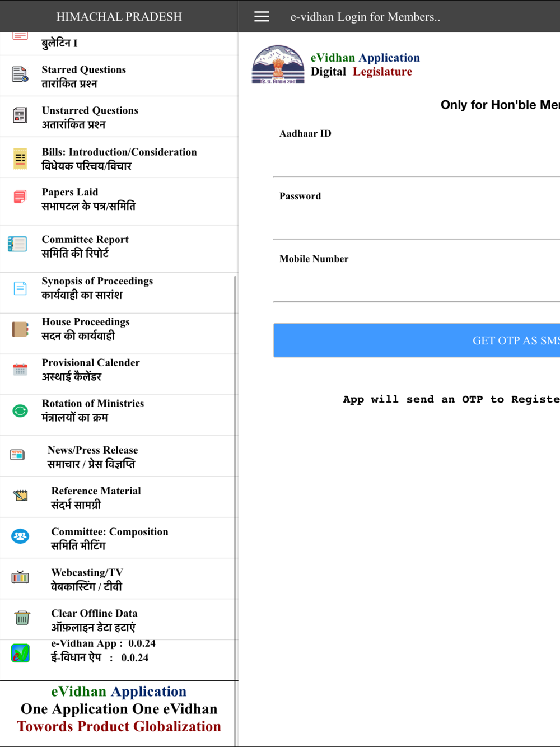Screen dimensions: 560x747
Task: Open the hamburger menu icon
Action: 262,17
